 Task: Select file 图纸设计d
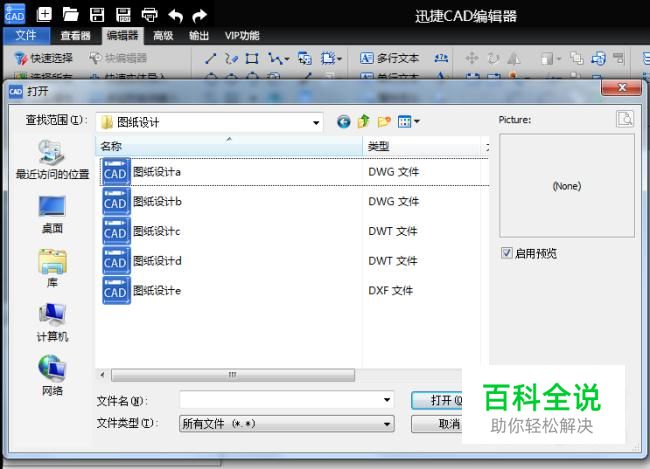(157, 261)
